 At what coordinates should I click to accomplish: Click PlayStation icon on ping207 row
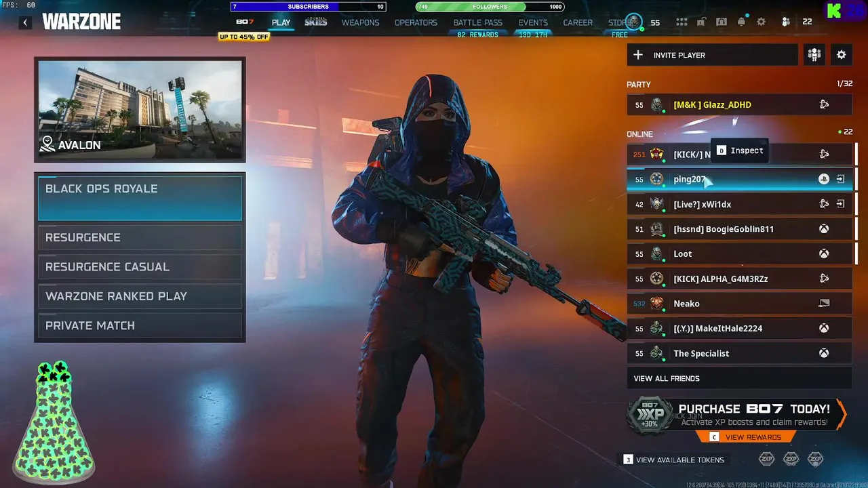pos(823,179)
